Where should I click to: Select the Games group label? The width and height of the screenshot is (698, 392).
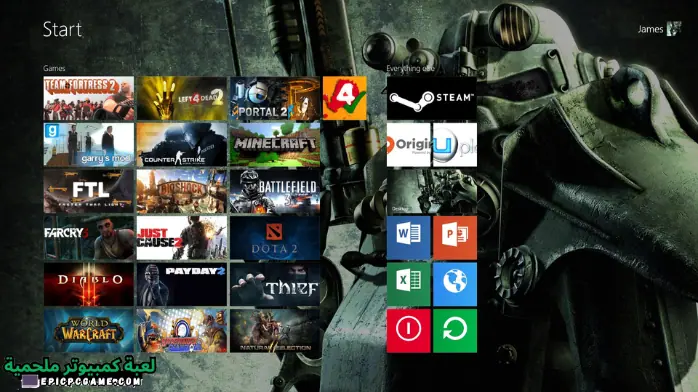click(x=54, y=68)
